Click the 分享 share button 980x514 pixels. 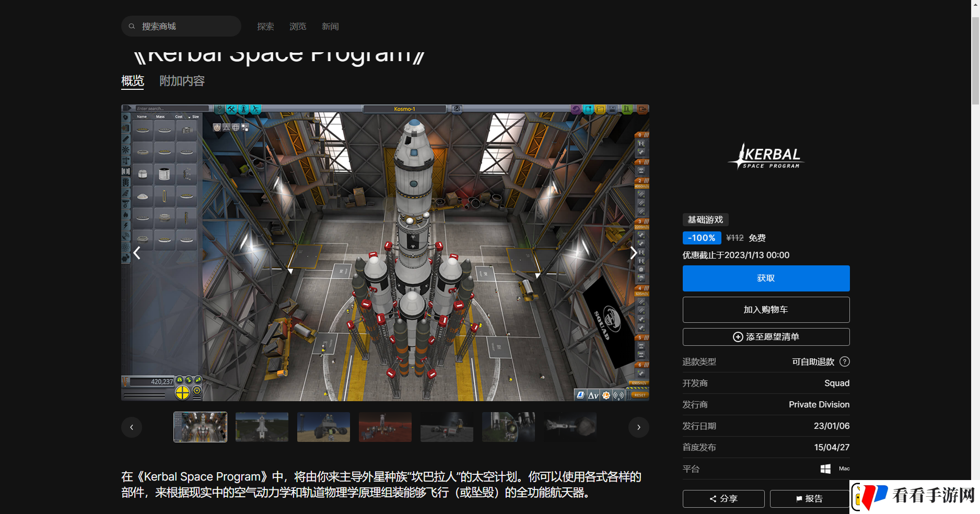tap(724, 499)
